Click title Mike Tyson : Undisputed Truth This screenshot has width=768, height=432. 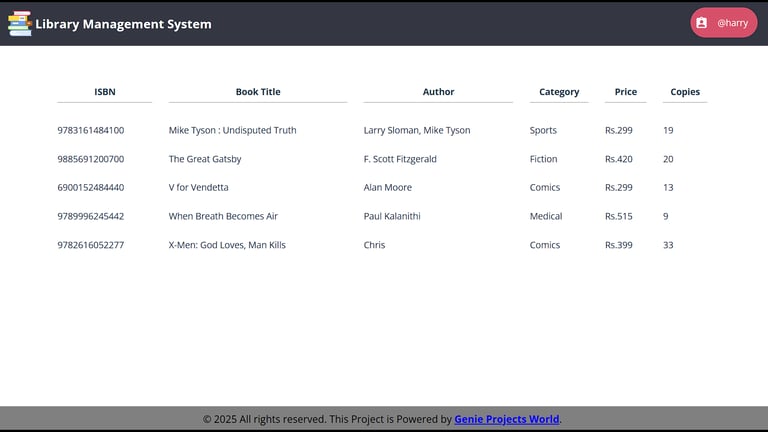[232, 130]
